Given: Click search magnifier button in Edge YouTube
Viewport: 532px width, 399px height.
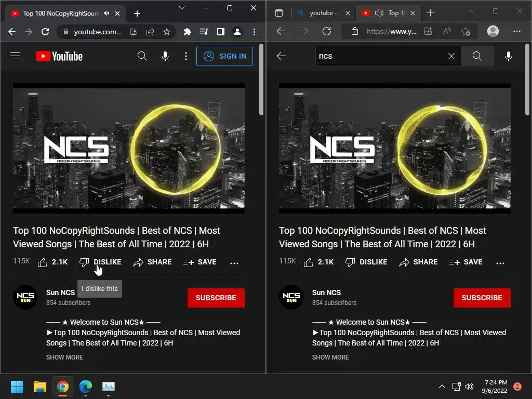Looking at the screenshot, I should (477, 56).
